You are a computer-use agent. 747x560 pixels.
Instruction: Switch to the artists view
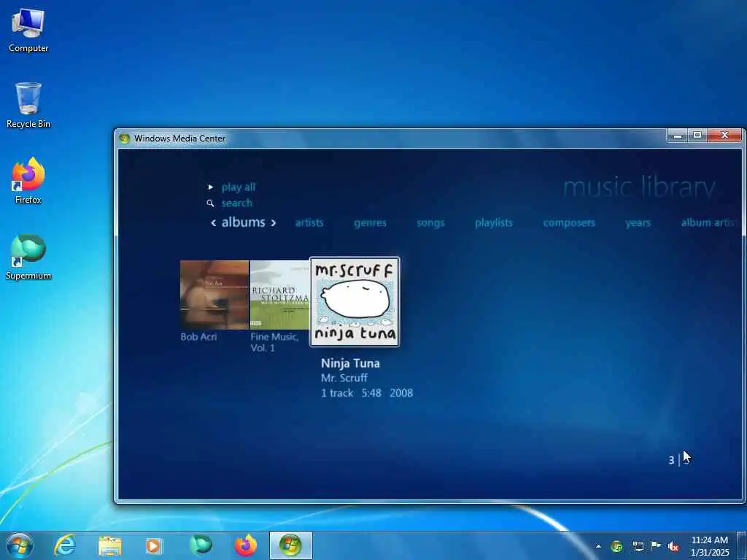[x=309, y=223]
